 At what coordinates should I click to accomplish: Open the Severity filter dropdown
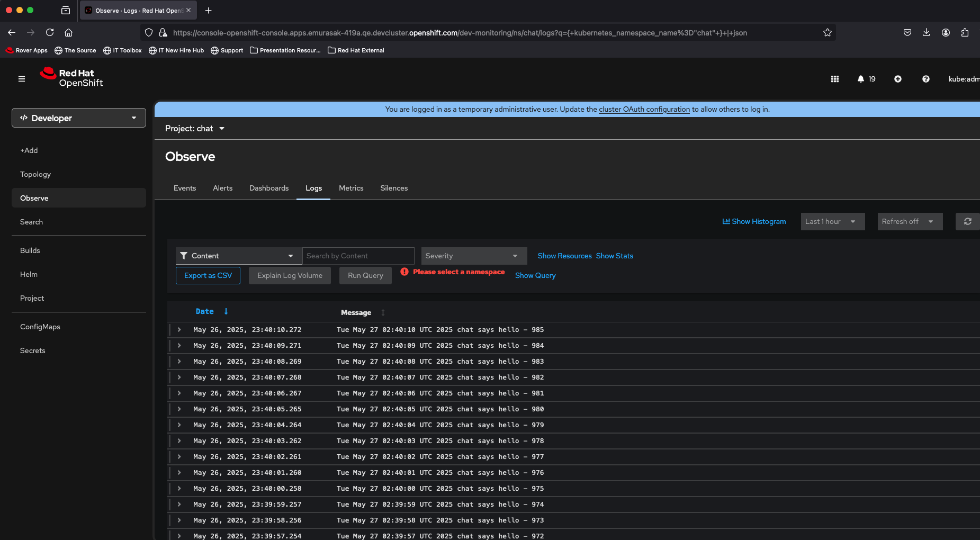click(x=474, y=256)
